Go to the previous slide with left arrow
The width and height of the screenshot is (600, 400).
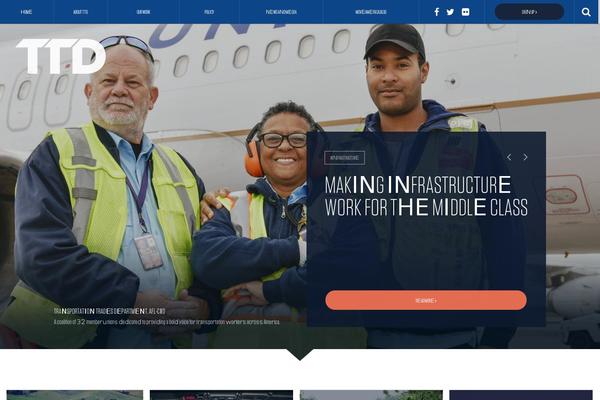point(509,157)
